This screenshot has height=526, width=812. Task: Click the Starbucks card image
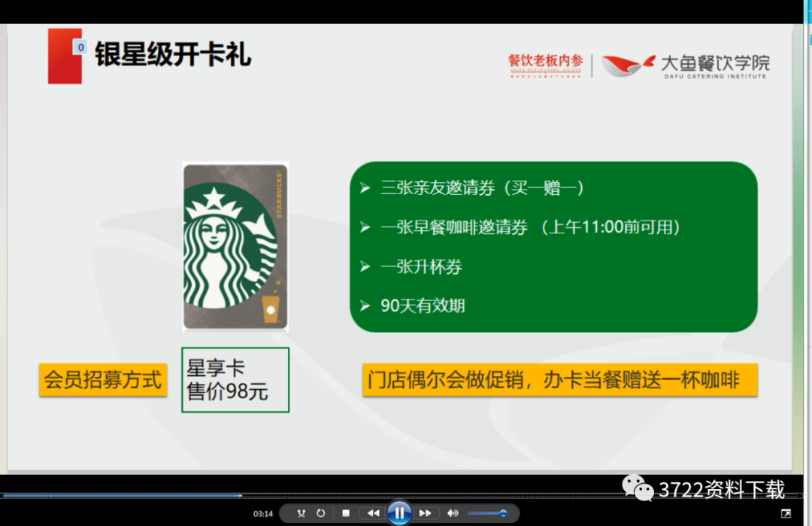tap(235, 247)
